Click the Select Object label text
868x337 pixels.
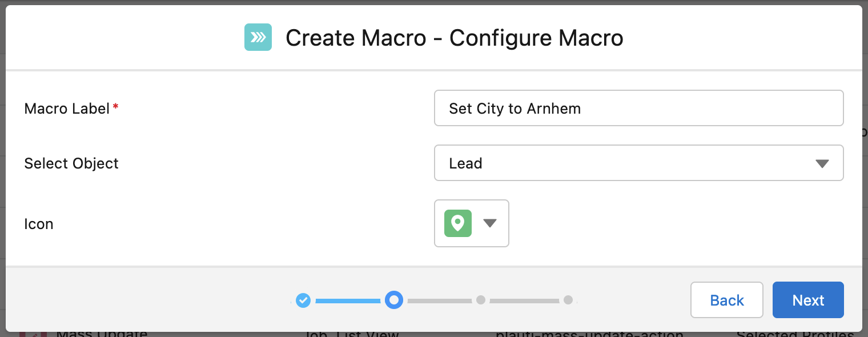coord(71,163)
